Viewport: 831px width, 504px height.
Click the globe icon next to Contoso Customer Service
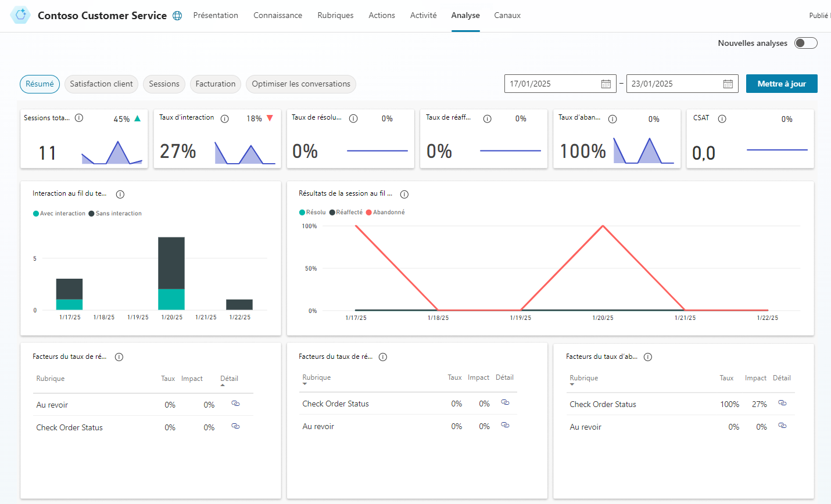tap(177, 16)
